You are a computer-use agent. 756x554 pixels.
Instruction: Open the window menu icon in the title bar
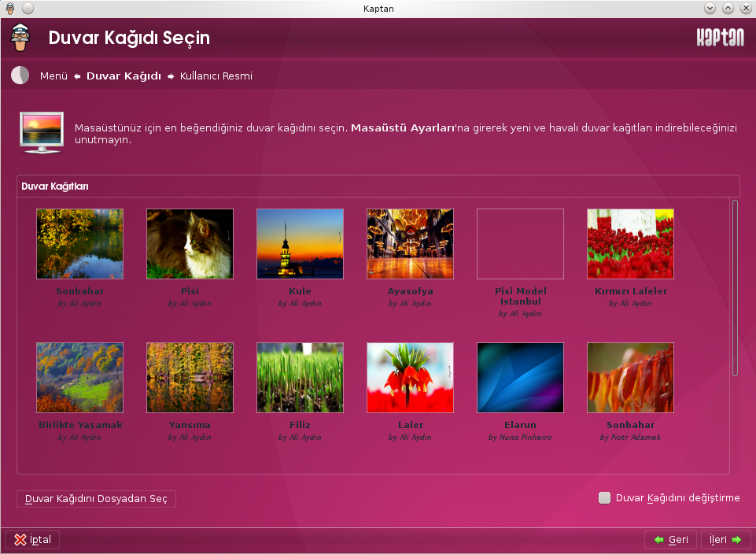[x=10, y=8]
